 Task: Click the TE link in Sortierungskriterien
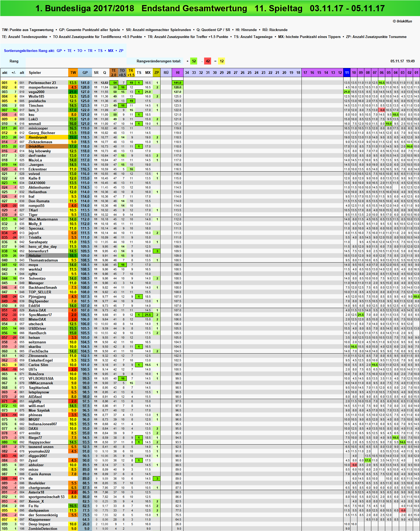pyautogui.click(x=70, y=51)
